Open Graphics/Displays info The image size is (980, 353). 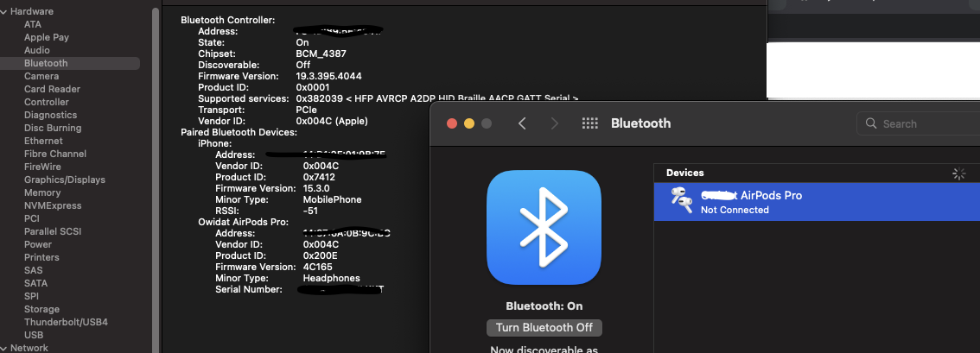coord(64,180)
